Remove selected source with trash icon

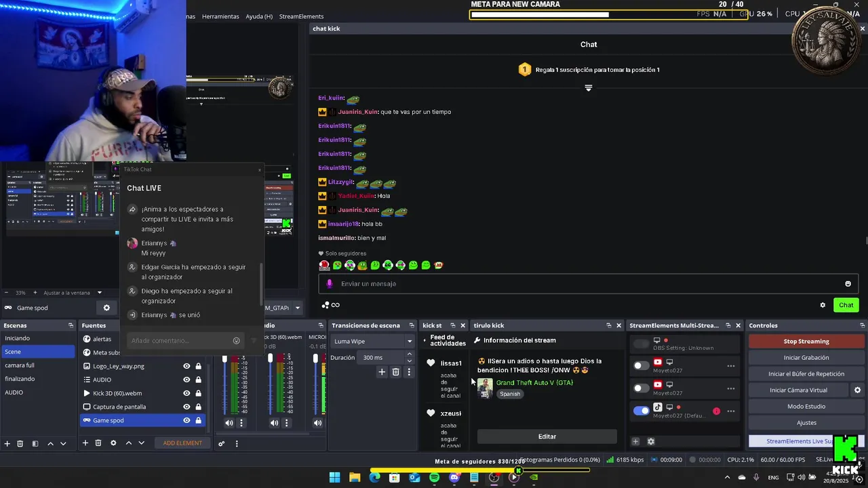click(98, 443)
